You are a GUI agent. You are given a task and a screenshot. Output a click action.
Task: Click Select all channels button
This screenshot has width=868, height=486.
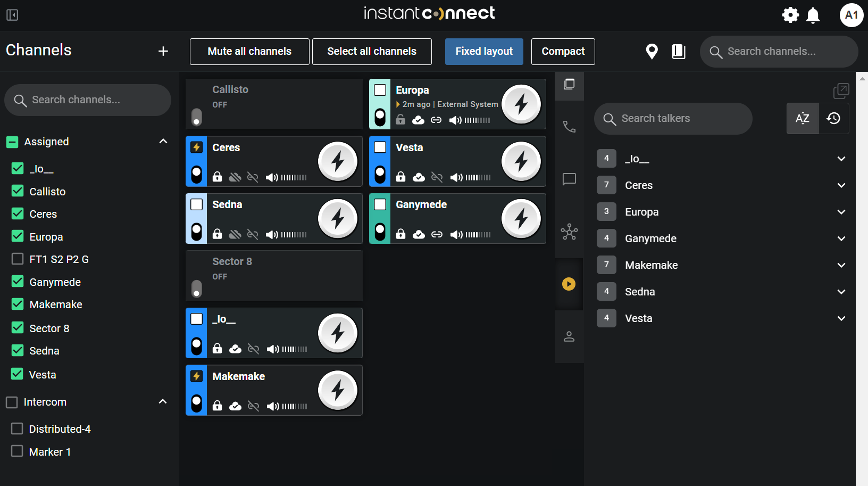(372, 52)
